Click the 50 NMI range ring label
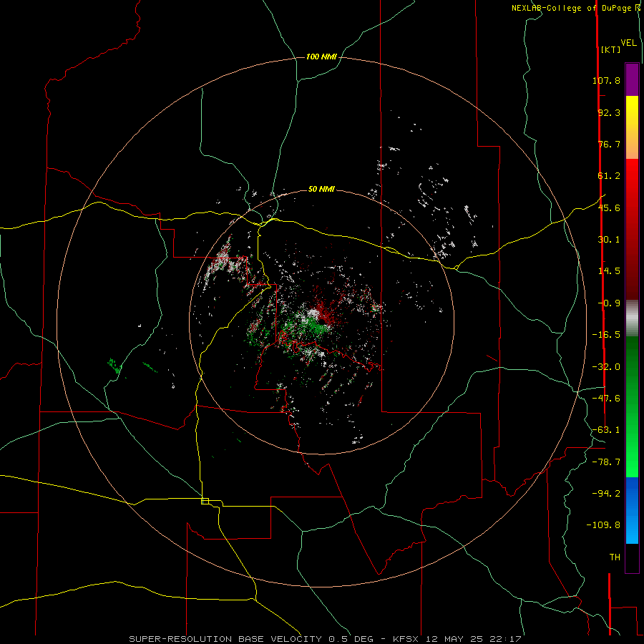This screenshot has height=644, width=644. 321,190
